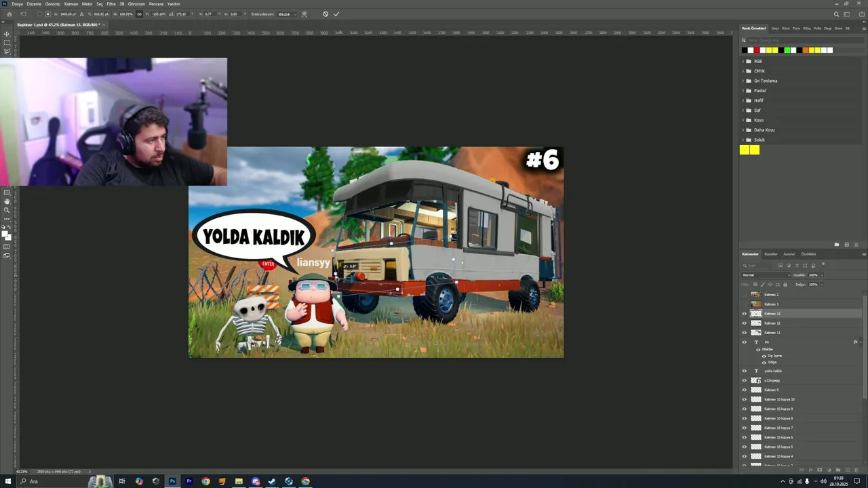The image size is (868, 488).
Task: Hide the Katman 11 layer
Action: (x=744, y=333)
